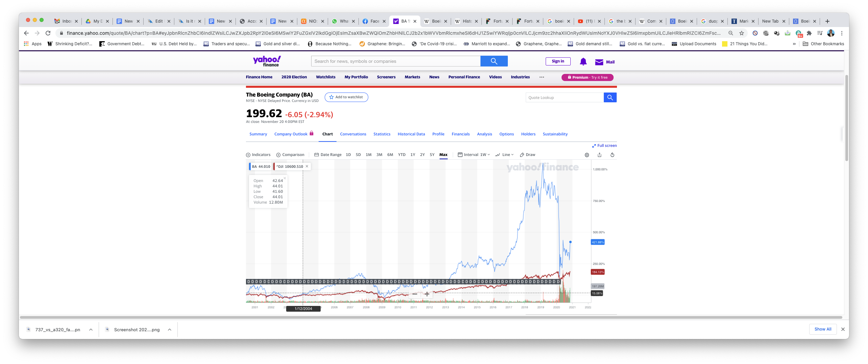Remove the ^DJI comparison with its X
This screenshot has width=868, height=364.
pos(307,166)
